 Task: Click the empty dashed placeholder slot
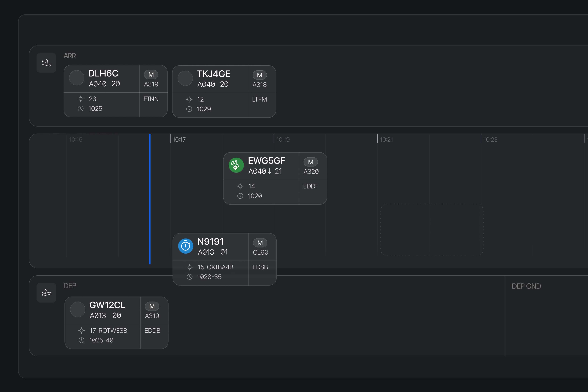tap(432, 230)
